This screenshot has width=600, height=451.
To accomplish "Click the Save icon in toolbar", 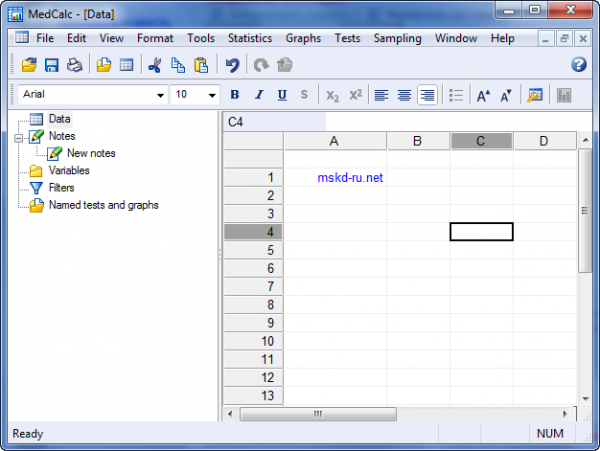I will coord(51,65).
